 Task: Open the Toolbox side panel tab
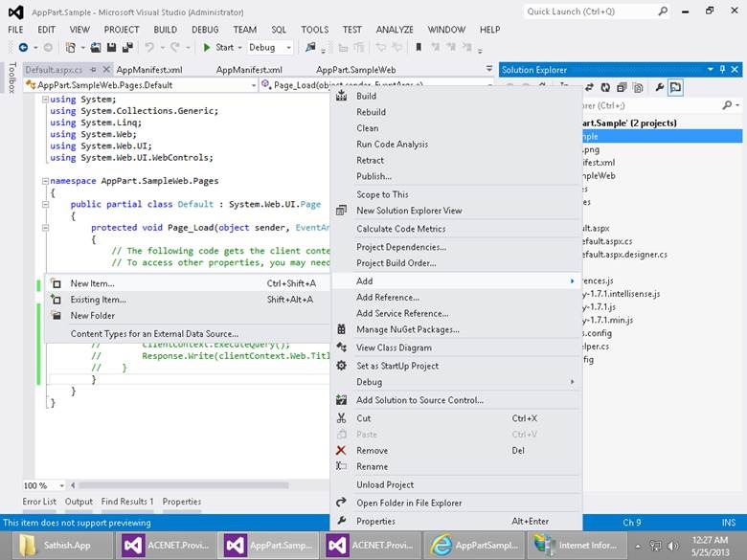(x=12, y=78)
